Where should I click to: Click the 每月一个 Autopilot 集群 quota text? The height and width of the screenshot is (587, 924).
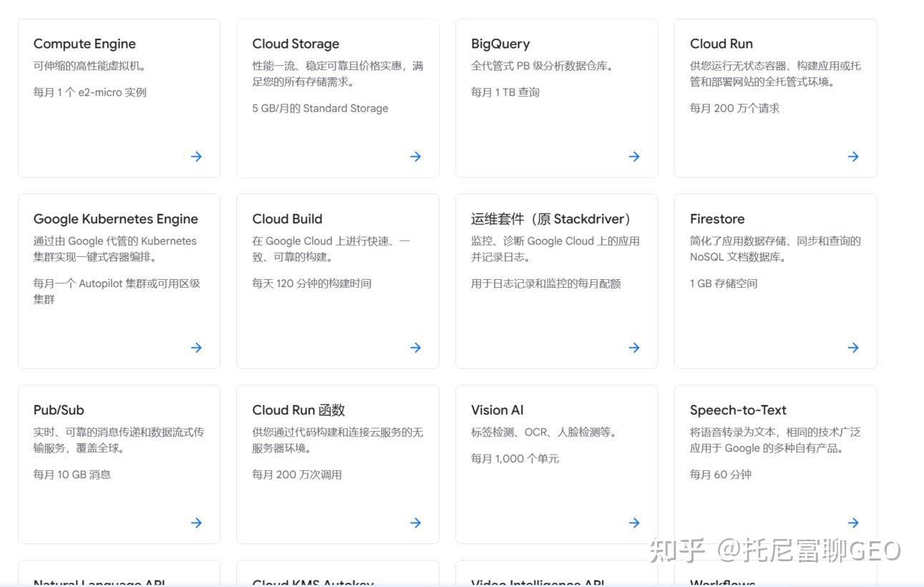pos(117,291)
